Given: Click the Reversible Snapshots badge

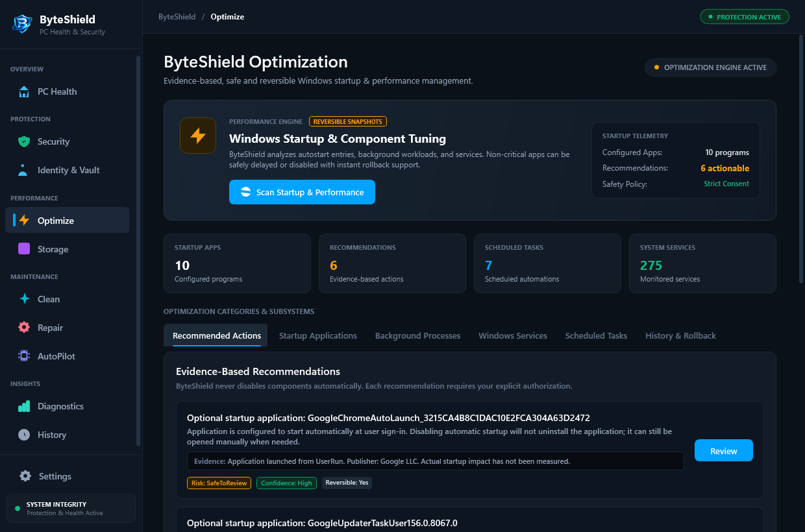Looking at the screenshot, I should point(348,121).
